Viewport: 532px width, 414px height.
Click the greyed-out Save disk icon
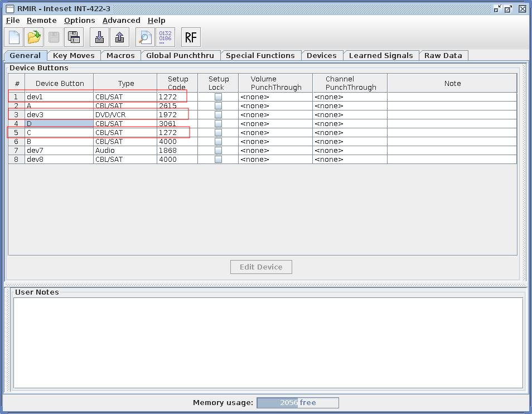[x=54, y=37]
